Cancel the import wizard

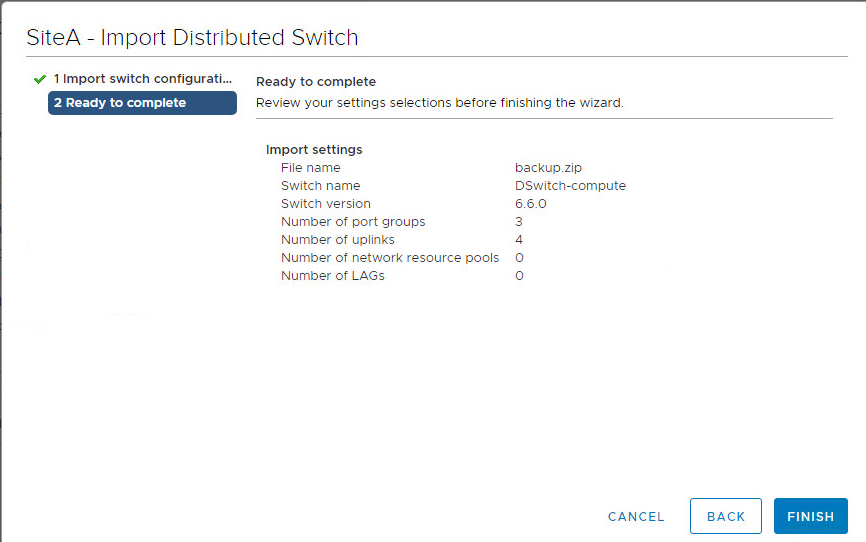point(636,517)
